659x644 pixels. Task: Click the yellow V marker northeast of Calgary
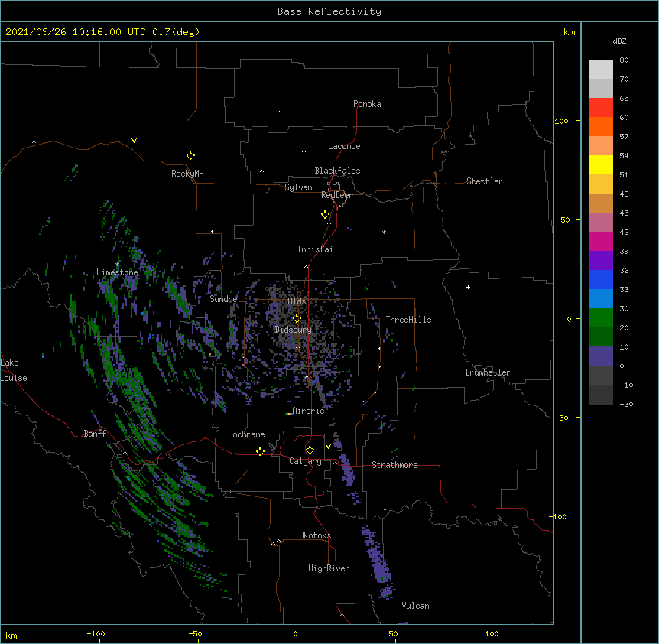(x=328, y=447)
